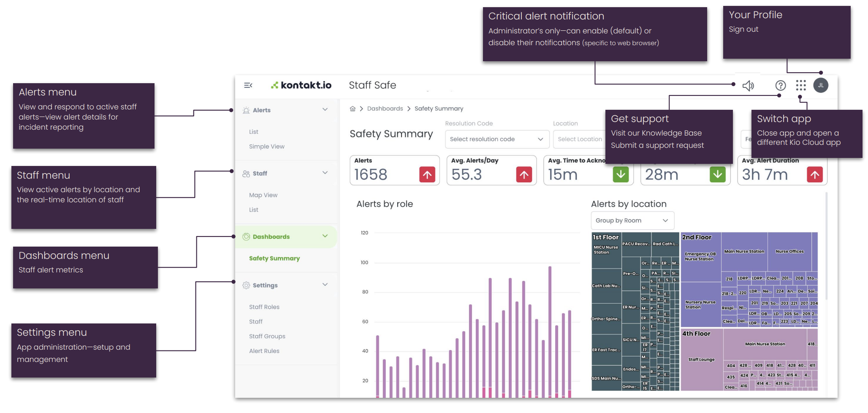
Task: Open the Group by Room dropdown
Action: click(x=632, y=220)
